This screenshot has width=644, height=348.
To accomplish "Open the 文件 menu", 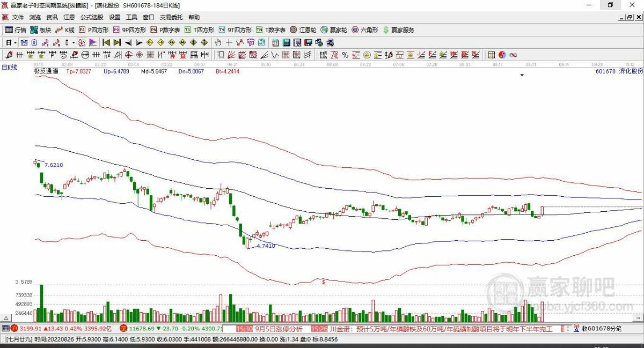I will 18,17.
